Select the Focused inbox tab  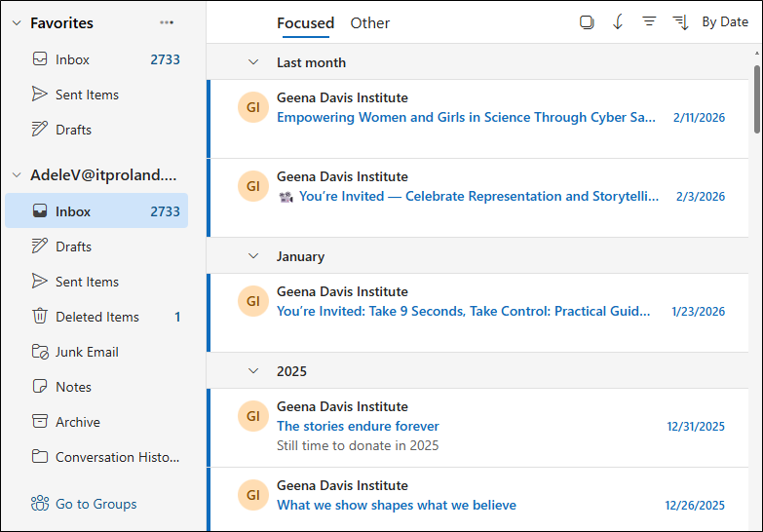(x=305, y=23)
